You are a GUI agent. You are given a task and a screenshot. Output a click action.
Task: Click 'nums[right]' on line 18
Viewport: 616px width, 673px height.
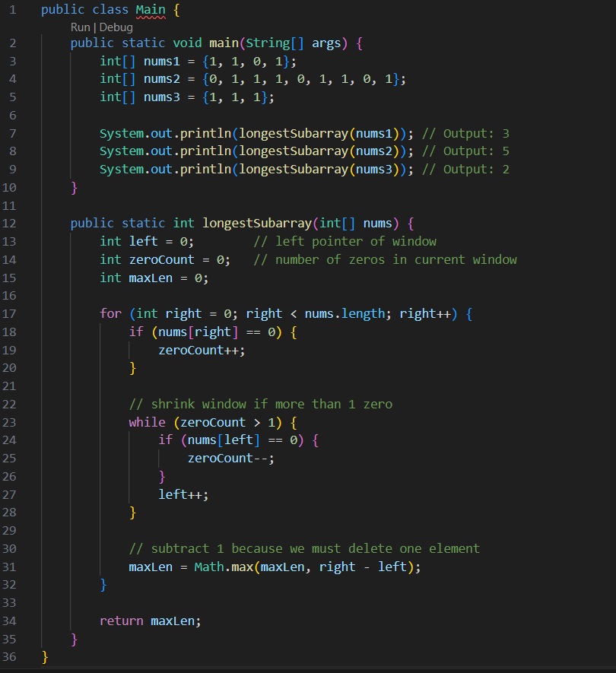coord(198,332)
